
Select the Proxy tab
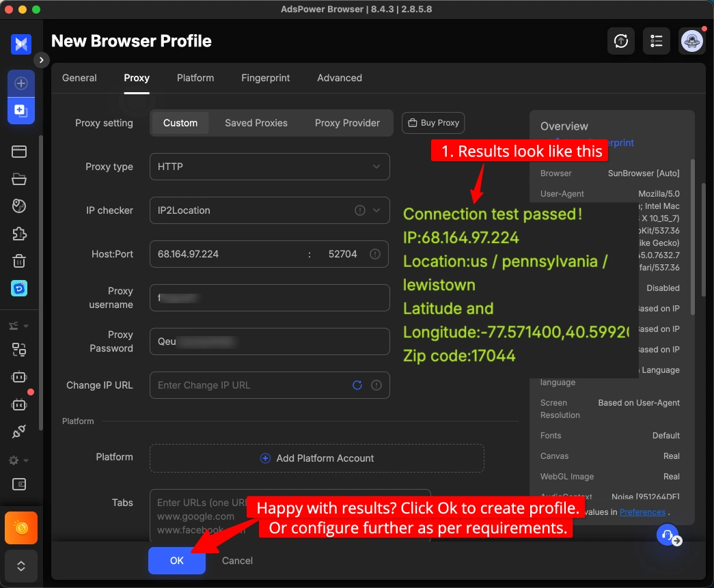pos(137,78)
